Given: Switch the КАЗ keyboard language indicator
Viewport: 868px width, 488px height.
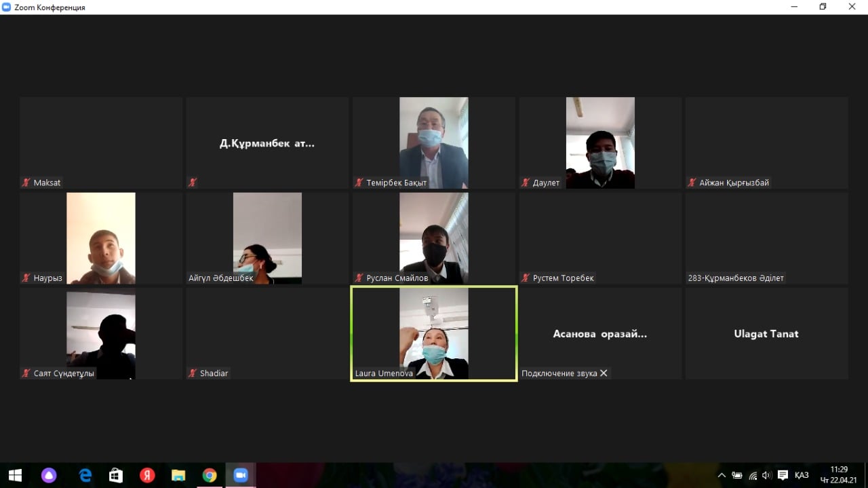Looking at the screenshot, I should (x=802, y=475).
